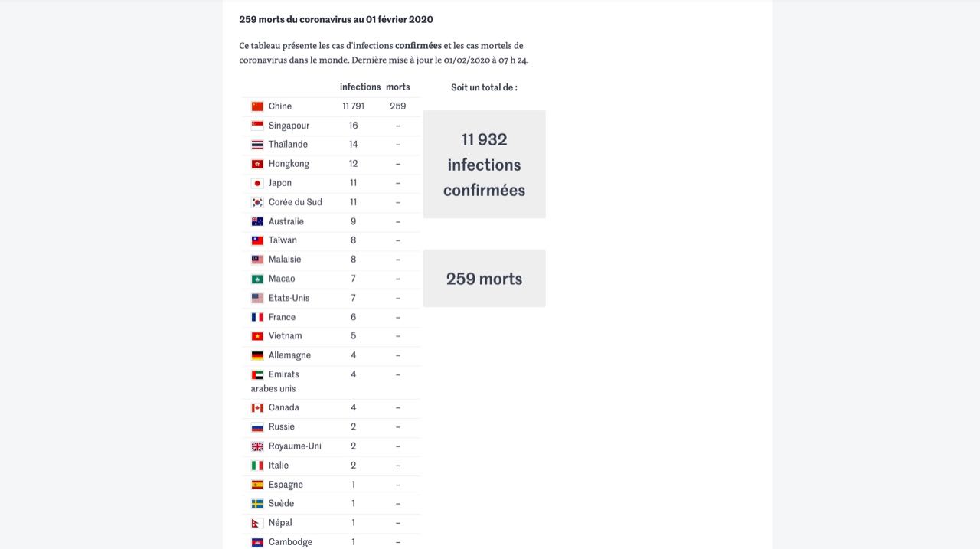Screen dimensions: 980x549
Task: Click the United Kingdom flag icon
Action: click(257, 446)
